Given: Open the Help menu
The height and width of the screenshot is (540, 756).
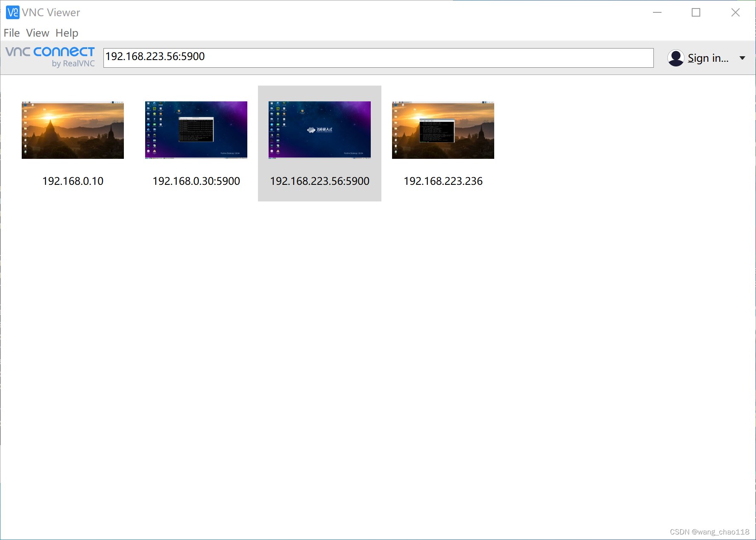Looking at the screenshot, I should 67,33.
